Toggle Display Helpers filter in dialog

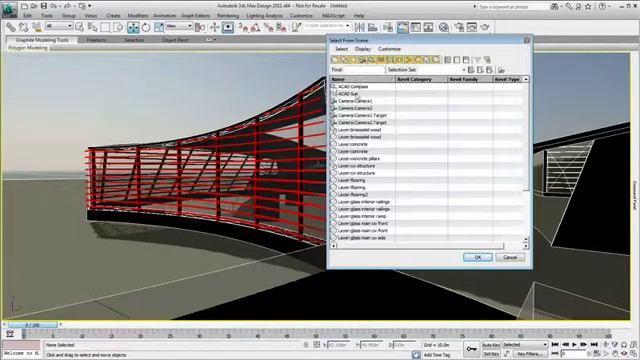pos(371,60)
